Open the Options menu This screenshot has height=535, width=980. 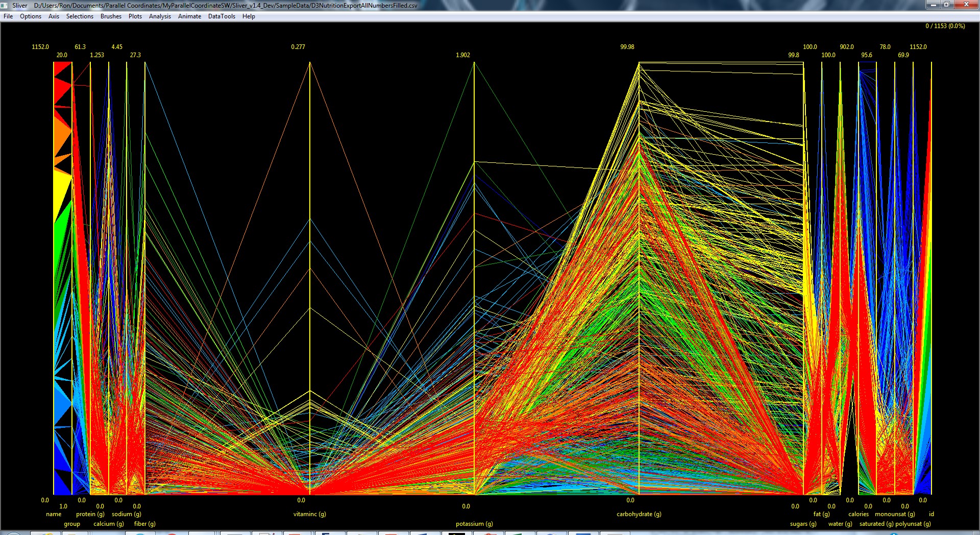pyautogui.click(x=31, y=16)
